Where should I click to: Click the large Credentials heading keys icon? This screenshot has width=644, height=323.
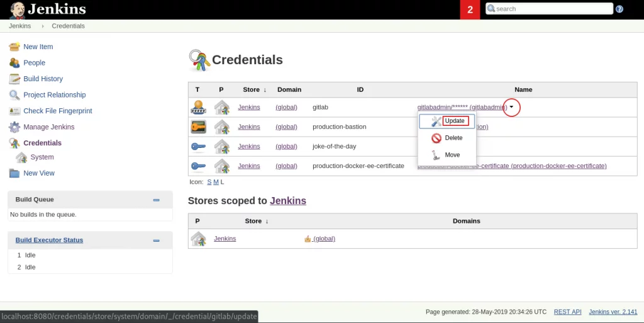point(199,60)
